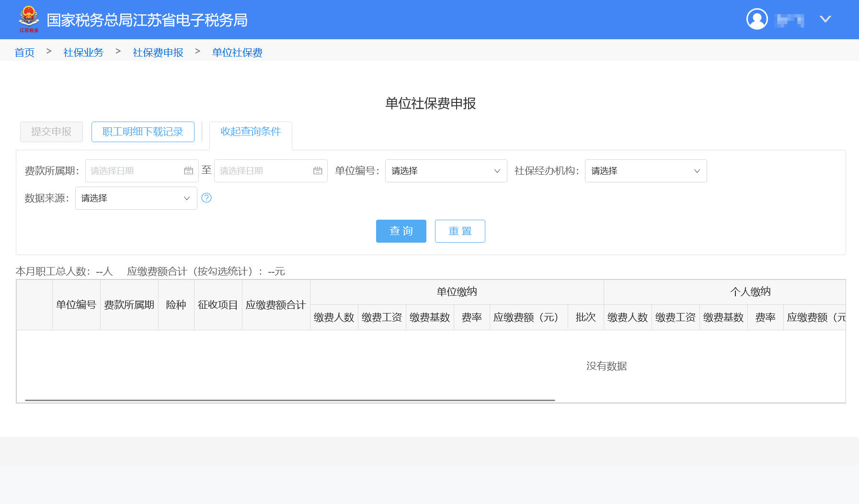The width and height of the screenshot is (859, 504).
Task: Open the 社保费申报 breadcrumb link
Action: (x=157, y=52)
